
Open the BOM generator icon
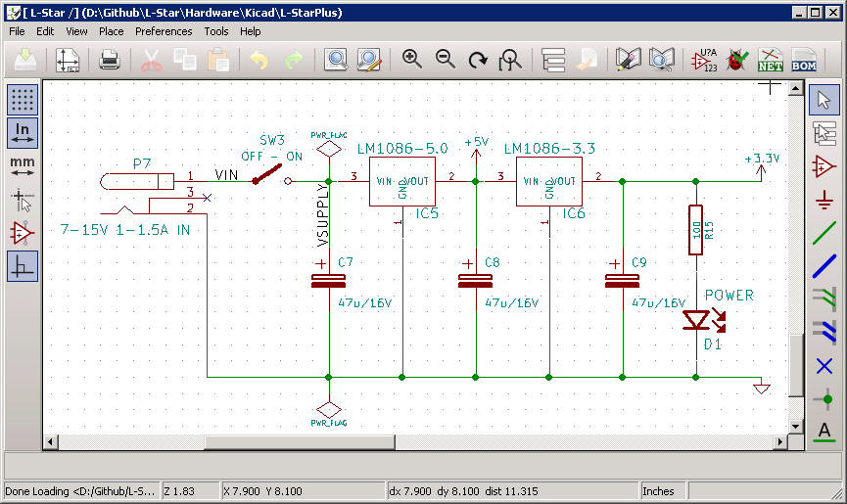click(x=804, y=61)
